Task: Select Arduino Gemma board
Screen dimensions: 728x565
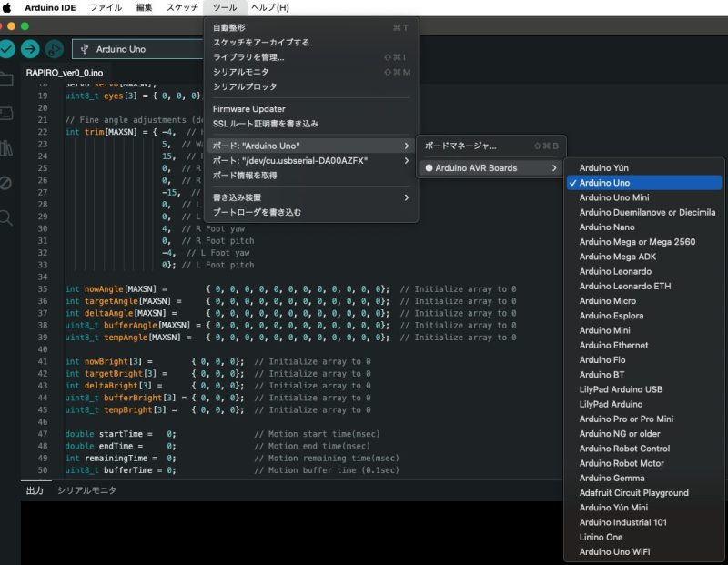Action: click(644, 479)
